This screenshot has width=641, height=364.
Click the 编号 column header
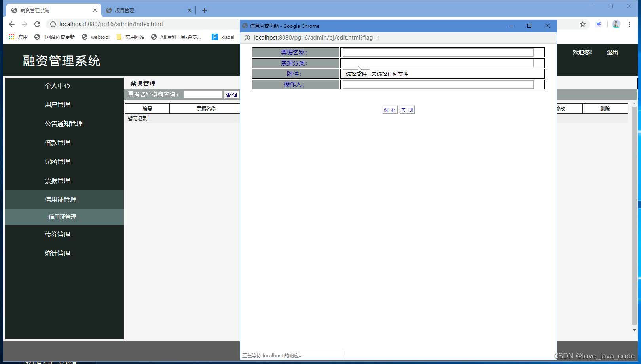(x=147, y=108)
